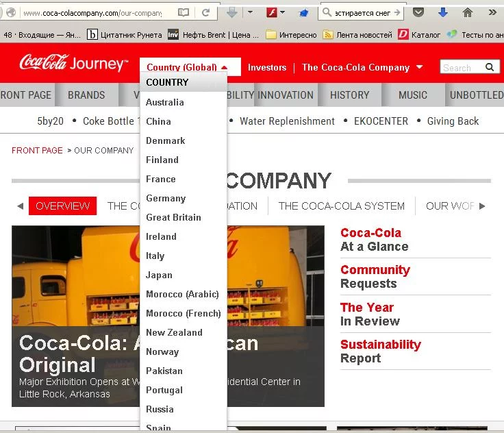Pick Morocco (Arabic) option
Screen dimensions: 504x433
point(182,294)
